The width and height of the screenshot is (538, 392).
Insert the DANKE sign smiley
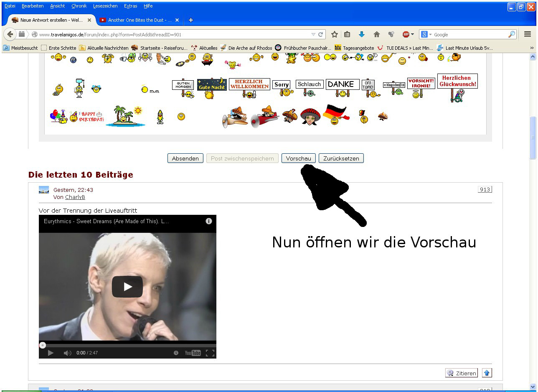(x=342, y=87)
